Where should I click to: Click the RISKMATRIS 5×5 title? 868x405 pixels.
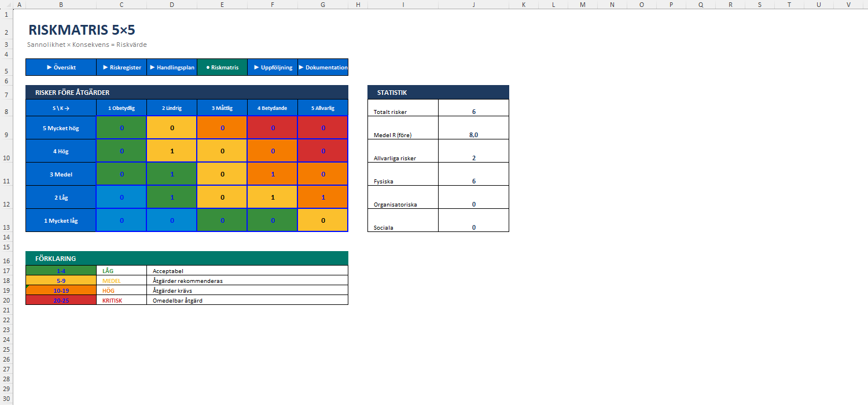pyautogui.click(x=82, y=30)
